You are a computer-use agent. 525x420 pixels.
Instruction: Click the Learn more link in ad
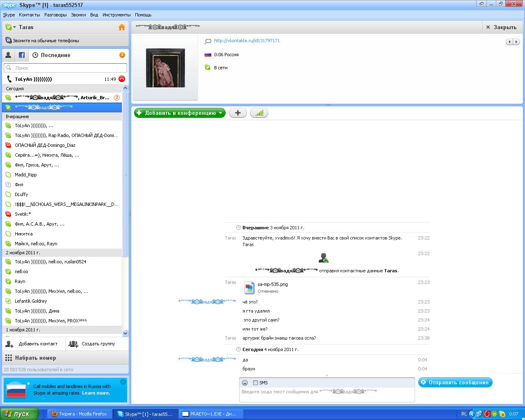coord(96,393)
